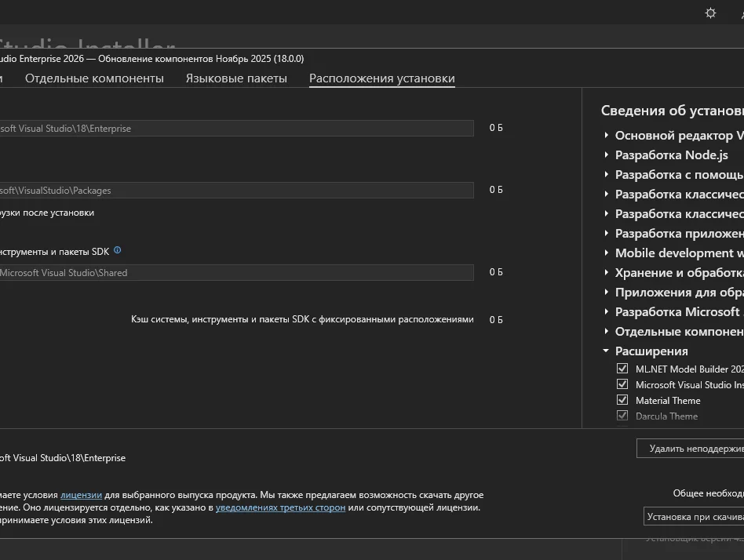Switch to Отдельные компоненты tab
The image size is (744, 560).
[x=94, y=78]
